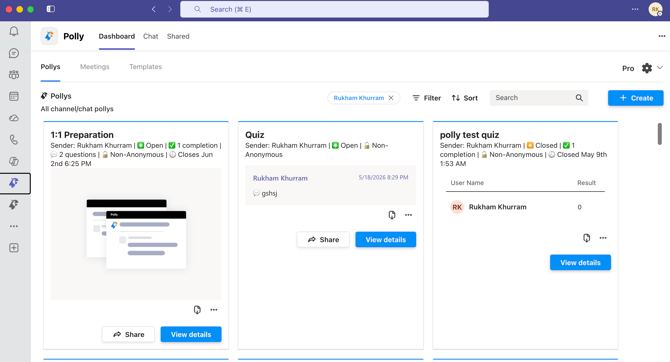The width and height of the screenshot is (670, 362).
Task: Open title bar settings and more ellipsis
Action: click(635, 9)
